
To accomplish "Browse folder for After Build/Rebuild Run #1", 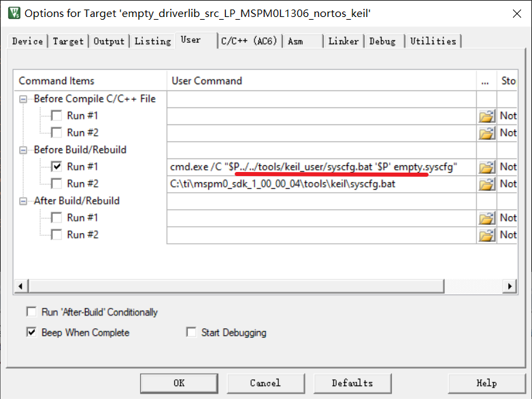I will [x=486, y=218].
